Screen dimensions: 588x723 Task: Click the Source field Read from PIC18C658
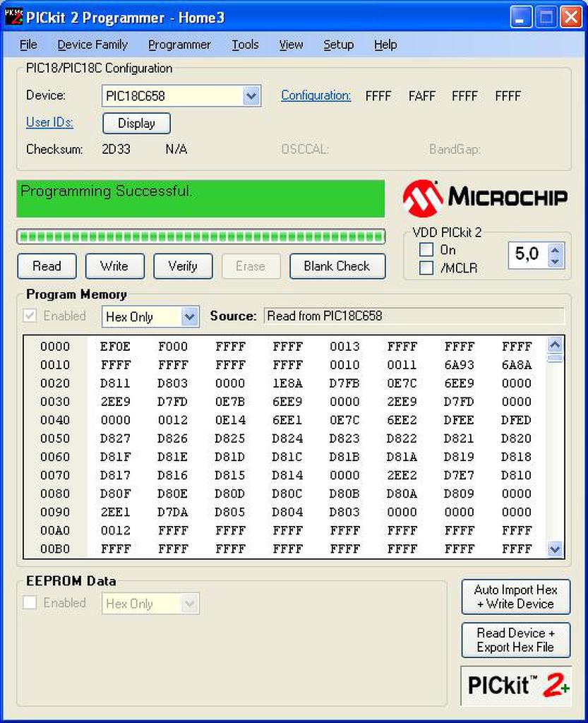[x=414, y=316]
